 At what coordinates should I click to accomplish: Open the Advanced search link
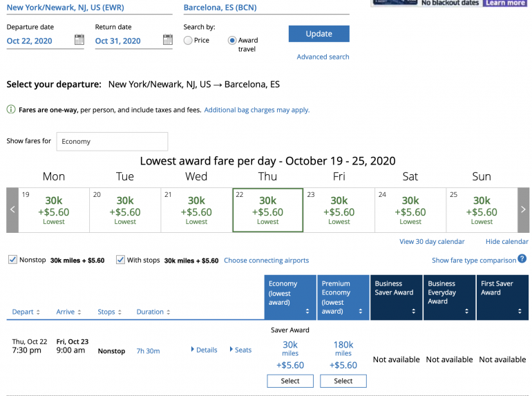coord(323,57)
